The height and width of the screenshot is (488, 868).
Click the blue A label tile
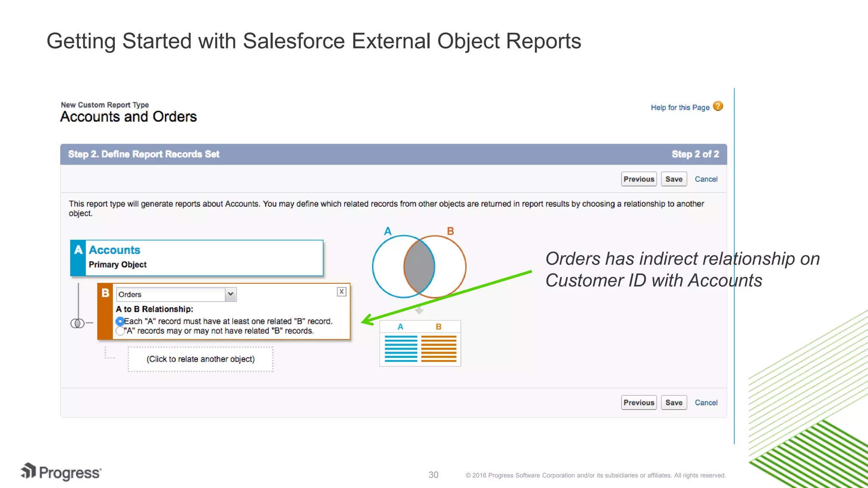78,258
